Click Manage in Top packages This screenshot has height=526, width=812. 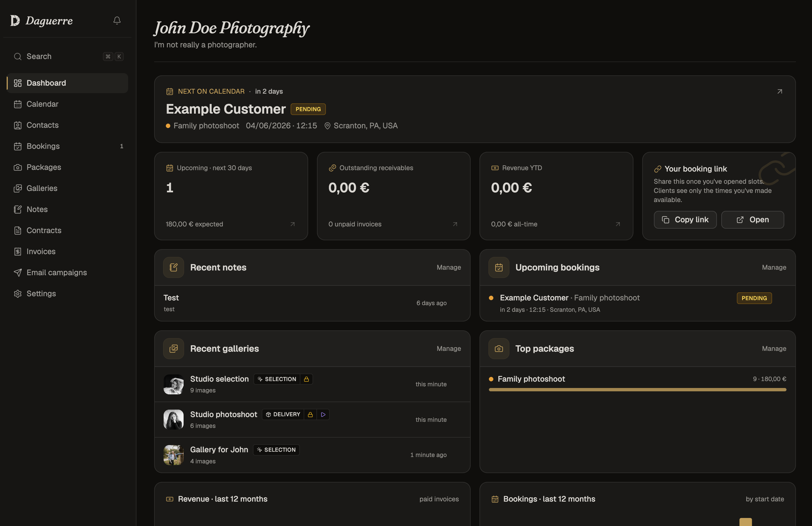click(x=774, y=349)
